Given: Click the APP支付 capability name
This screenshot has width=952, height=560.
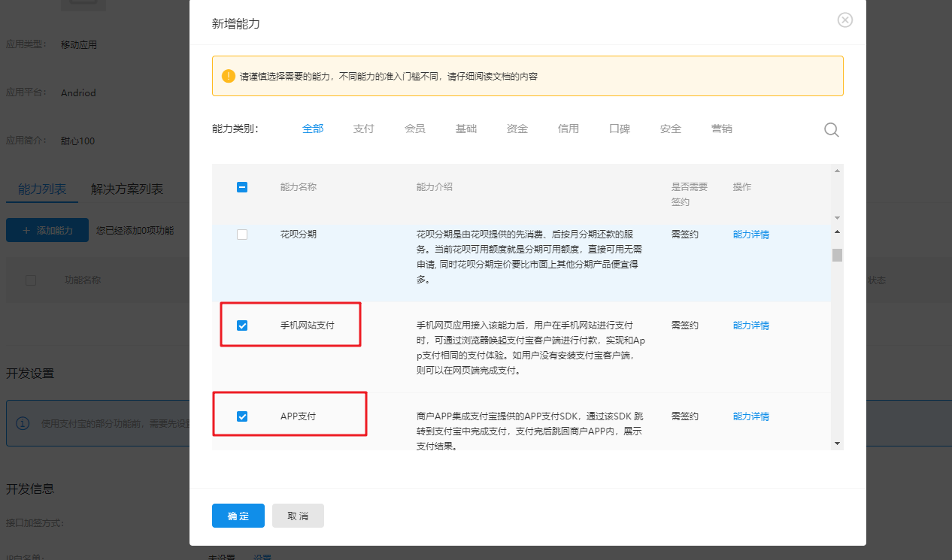Looking at the screenshot, I should click(x=299, y=416).
